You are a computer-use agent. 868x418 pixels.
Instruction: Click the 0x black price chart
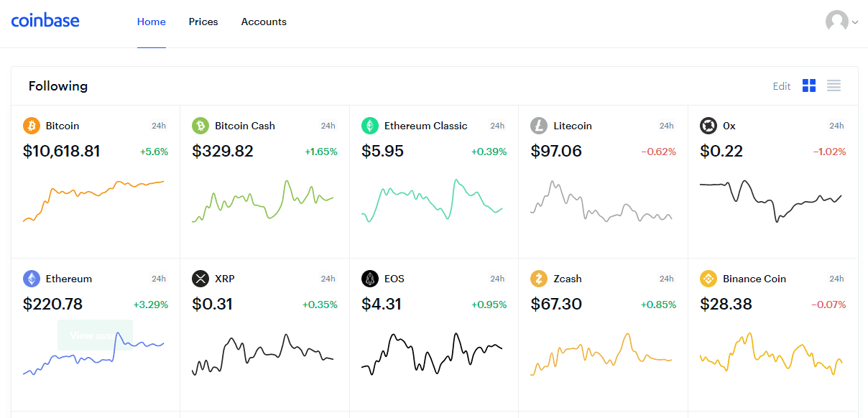[x=770, y=201]
